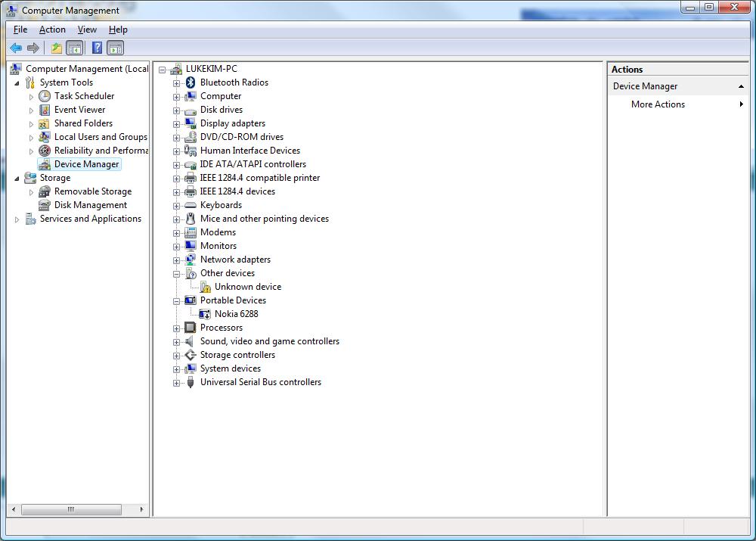This screenshot has width=756, height=541.
Task: Expand the Network adapters node
Action: pos(176,260)
